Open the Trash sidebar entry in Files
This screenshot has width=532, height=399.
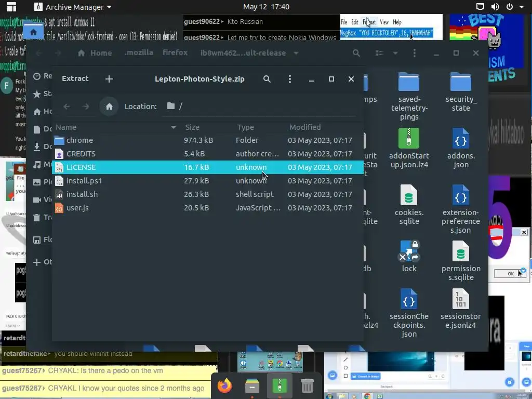[43, 218]
